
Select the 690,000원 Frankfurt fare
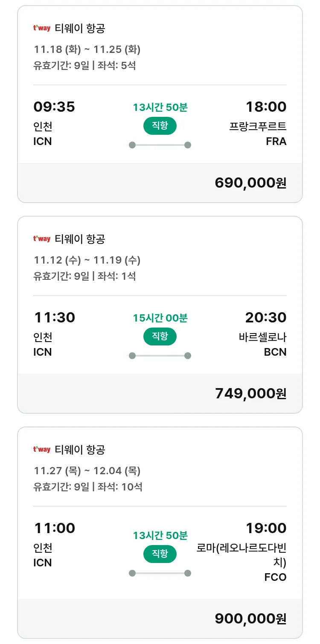pyautogui.click(x=250, y=183)
